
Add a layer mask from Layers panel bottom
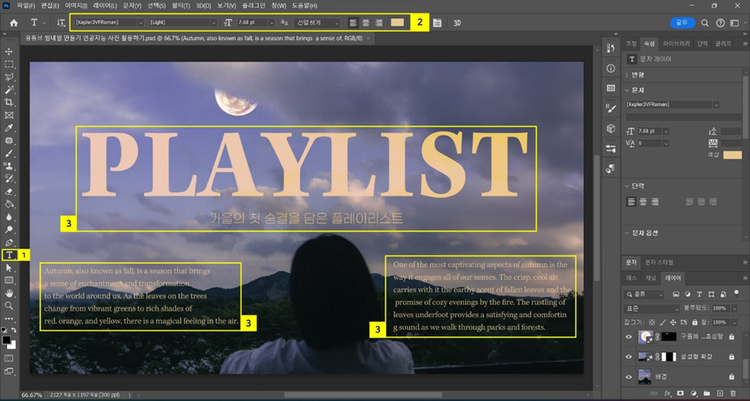click(681, 393)
